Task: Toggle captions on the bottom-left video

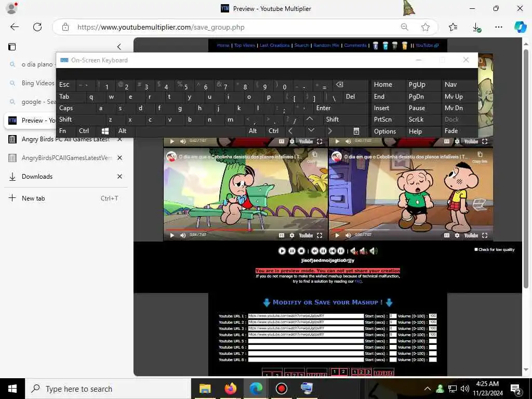Action: click(282, 235)
